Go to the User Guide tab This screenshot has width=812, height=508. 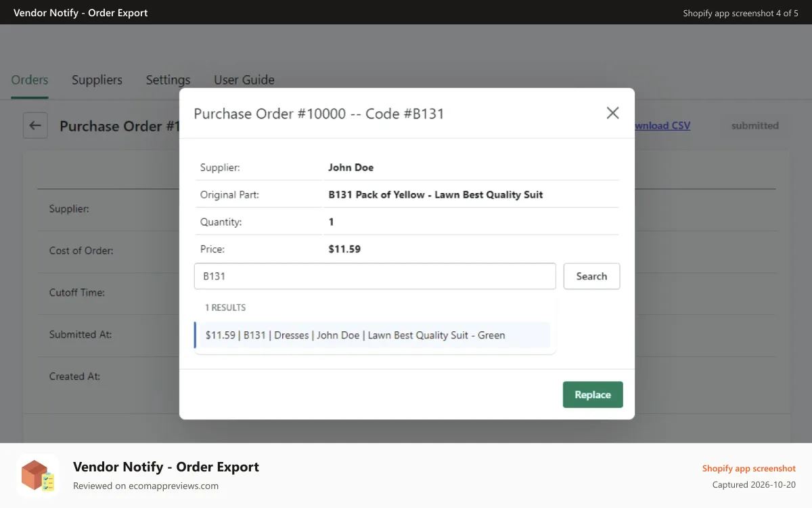click(x=244, y=80)
